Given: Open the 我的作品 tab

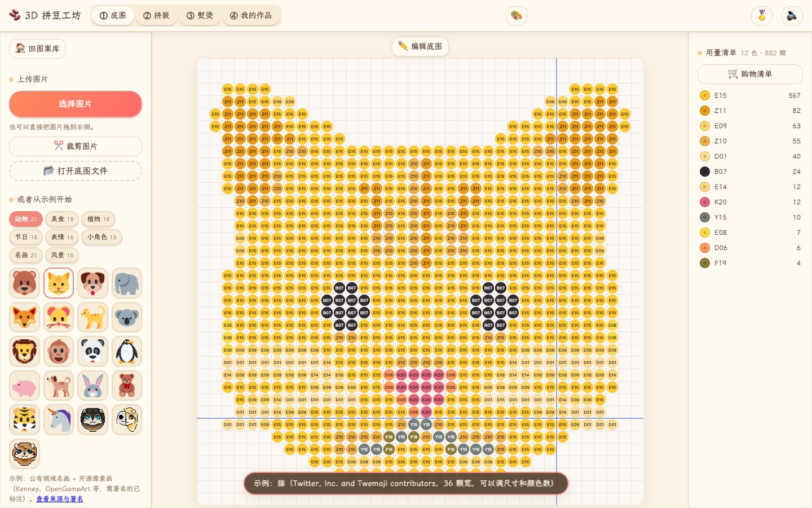Looking at the screenshot, I should 251,16.
